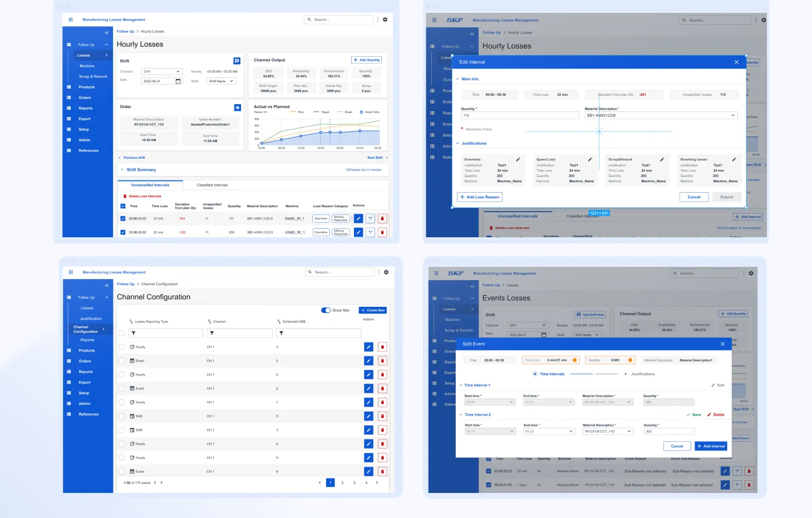Edit the Downtime justification in the Edit Interval dialog
This screenshot has height=518, width=812.
pyautogui.click(x=518, y=159)
